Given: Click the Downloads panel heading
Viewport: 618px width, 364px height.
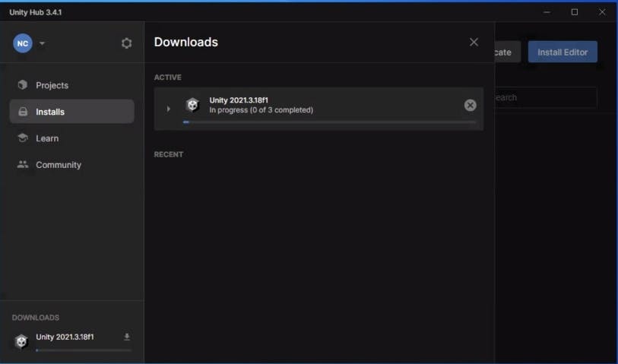Looking at the screenshot, I should coord(186,42).
